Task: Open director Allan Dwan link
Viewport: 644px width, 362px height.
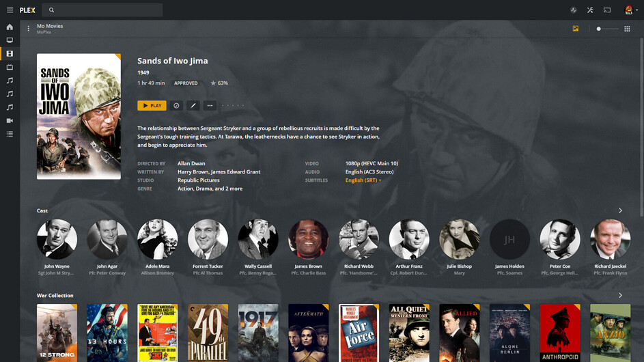Action: [x=191, y=163]
